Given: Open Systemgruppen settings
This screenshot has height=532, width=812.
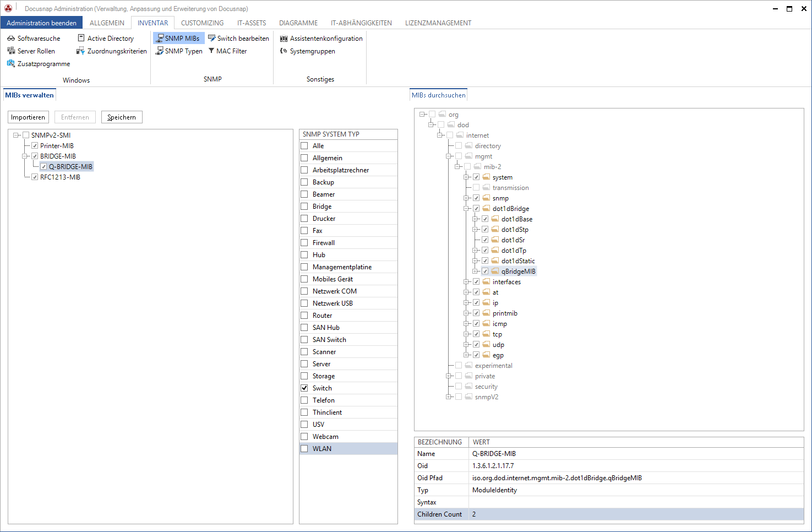Looking at the screenshot, I should coord(308,51).
